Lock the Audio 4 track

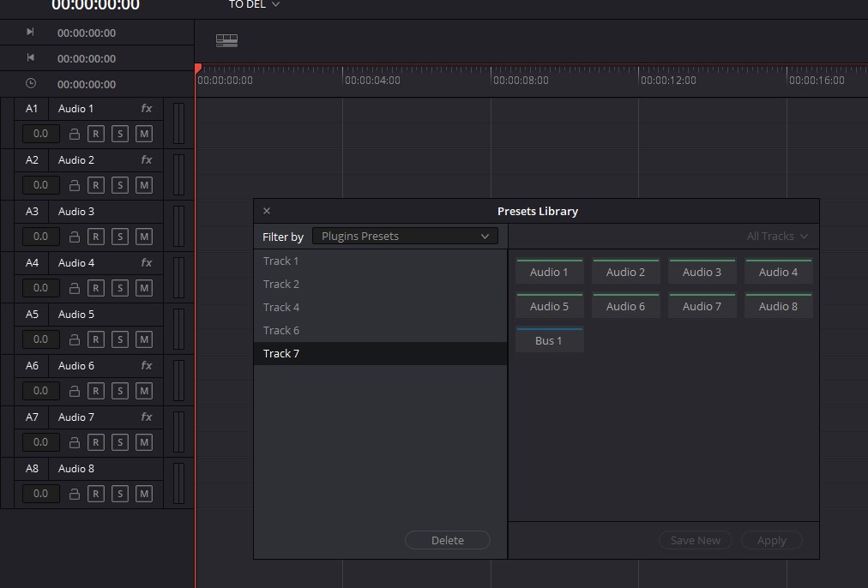pos(74,288)
